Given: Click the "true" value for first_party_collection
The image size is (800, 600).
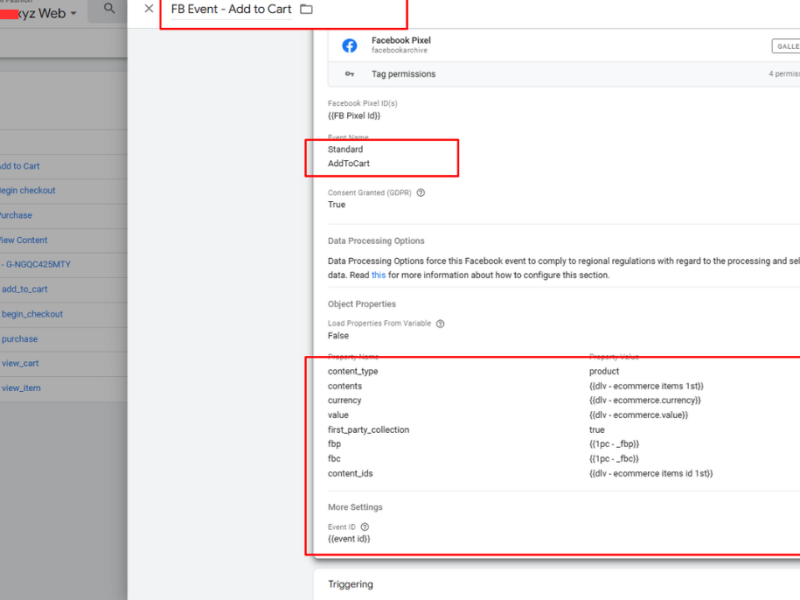Looking at the screenshot, I should [597, 430].
